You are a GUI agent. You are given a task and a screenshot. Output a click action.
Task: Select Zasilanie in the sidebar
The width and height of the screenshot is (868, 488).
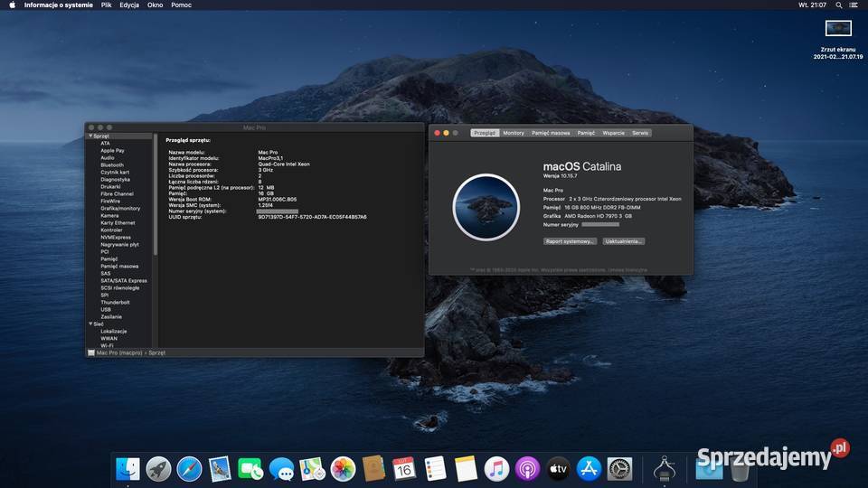[111, 317]
